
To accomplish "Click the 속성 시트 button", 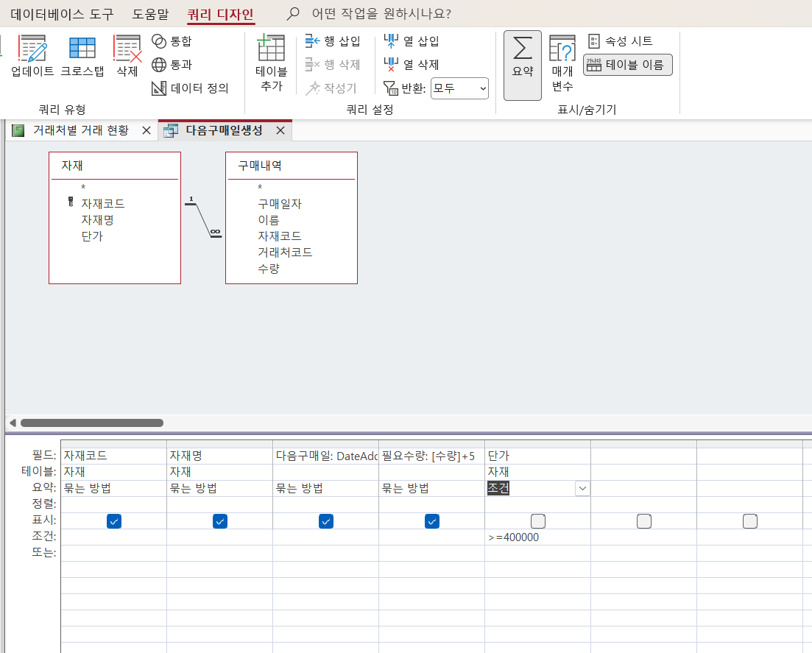I will coord(621,41).
